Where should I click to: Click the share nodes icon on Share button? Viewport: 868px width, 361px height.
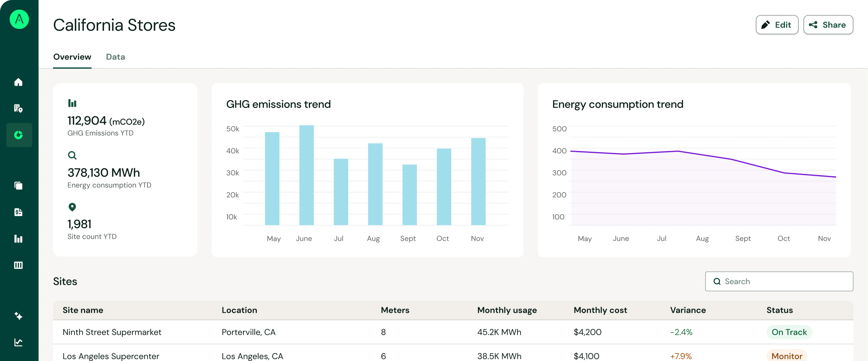(x=813, y=25)
